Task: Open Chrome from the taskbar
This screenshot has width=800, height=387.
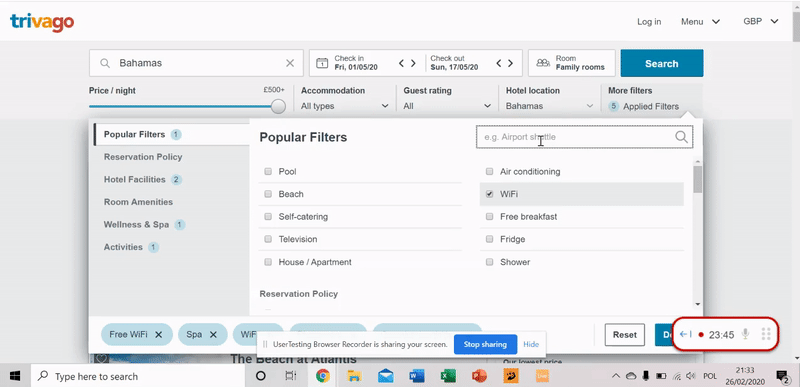Action: pyautogui.click(x=322, y=376)
